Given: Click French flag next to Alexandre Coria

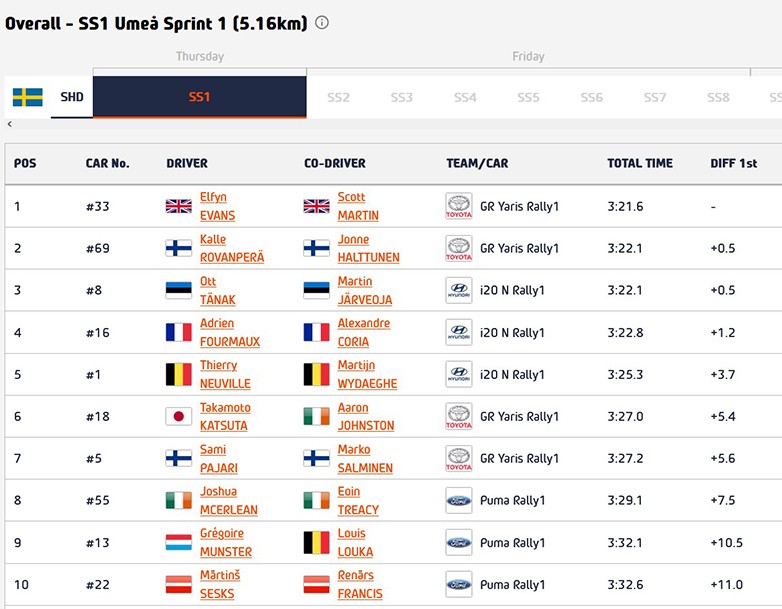Looking at the screenshot, I should [316, 332].
